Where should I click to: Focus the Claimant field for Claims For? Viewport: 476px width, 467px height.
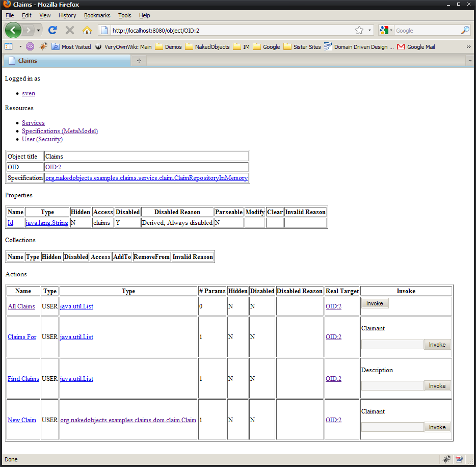[x=392, y=345]
